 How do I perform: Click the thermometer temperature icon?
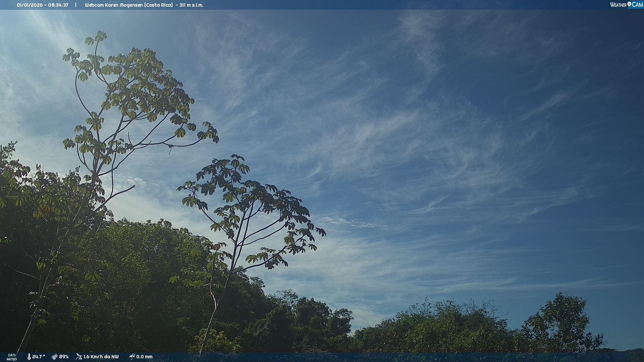[x=29, y=357]
